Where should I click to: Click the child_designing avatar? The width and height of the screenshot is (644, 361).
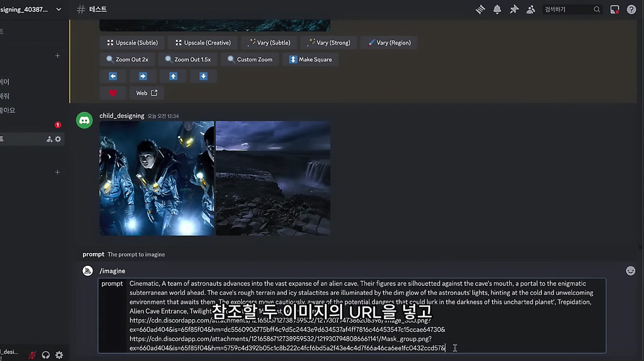[x=84, y=120]
